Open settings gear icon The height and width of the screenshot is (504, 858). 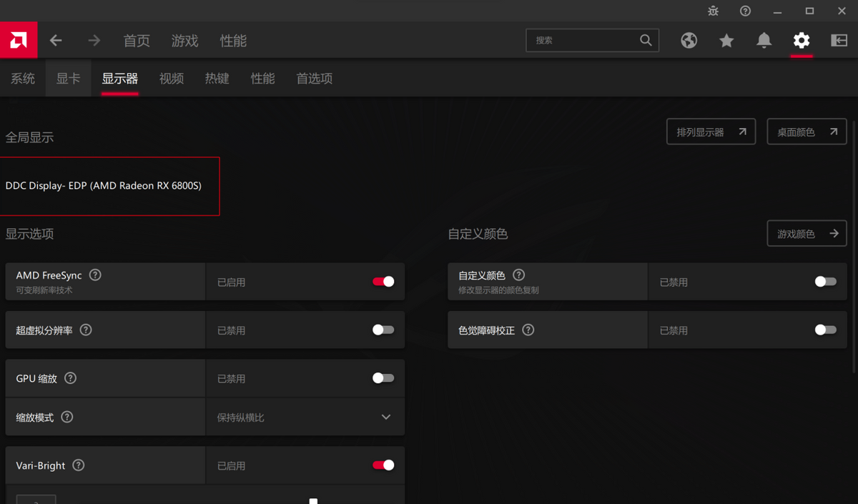(x=802, y=41)
